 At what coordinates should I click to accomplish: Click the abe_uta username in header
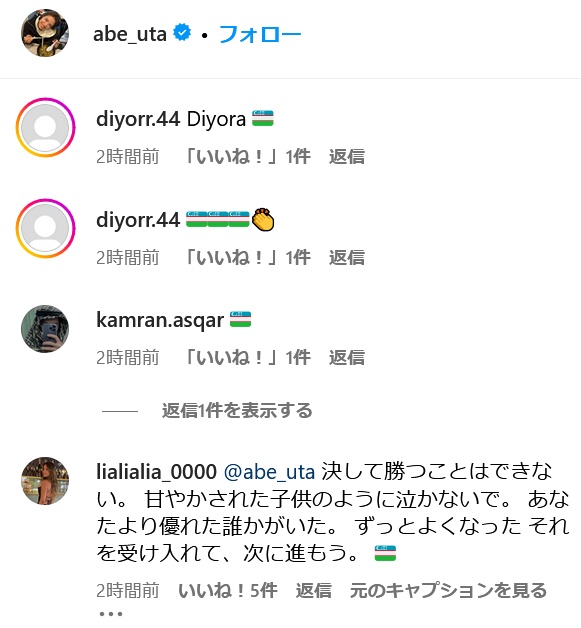click(x=130, y=34)
